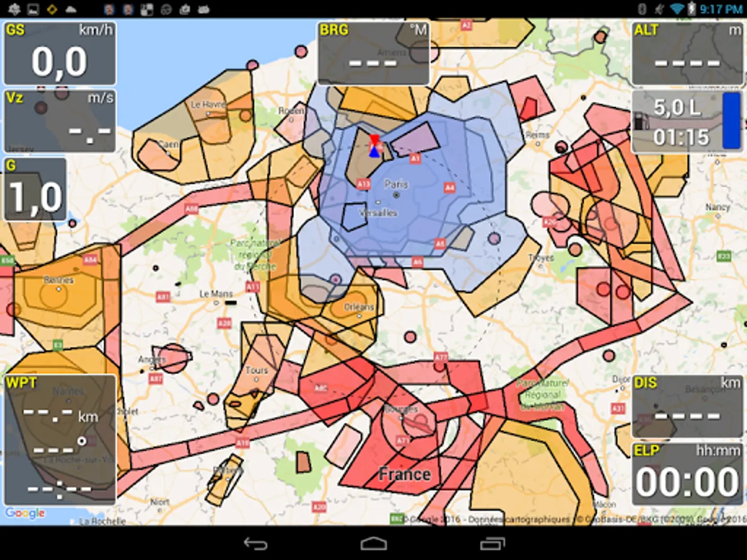Viewport: 747px width, 560px height.
Task: Tap the Le Mans city label
Action: click(x=216, y=294)
